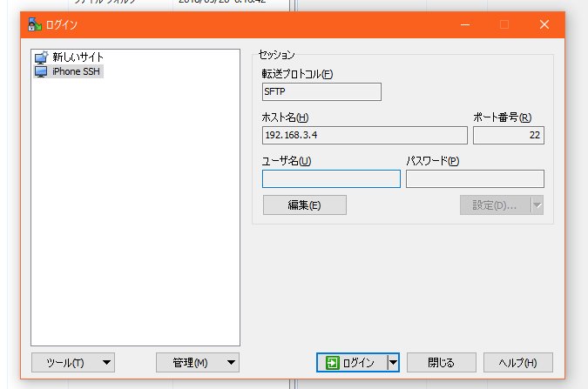The height and width of the screenshot is (389, 588).
Task: Click the ホスト名 field with 192.168.3.4
Action: (x=365, y=135)
